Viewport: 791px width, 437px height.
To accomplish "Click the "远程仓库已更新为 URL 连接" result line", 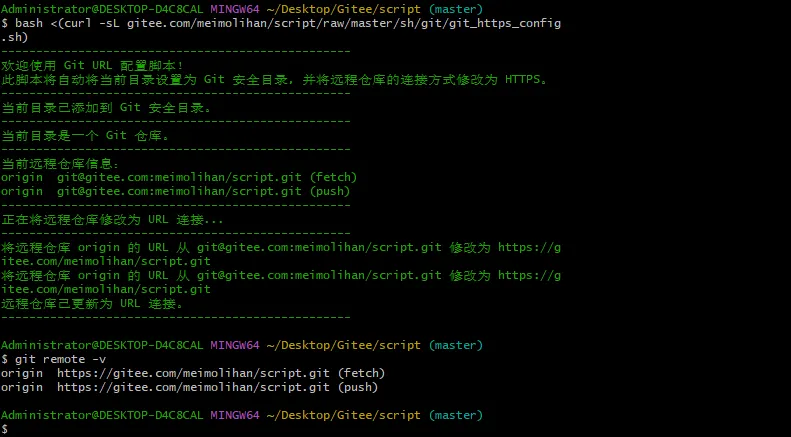I will point(92,303).
